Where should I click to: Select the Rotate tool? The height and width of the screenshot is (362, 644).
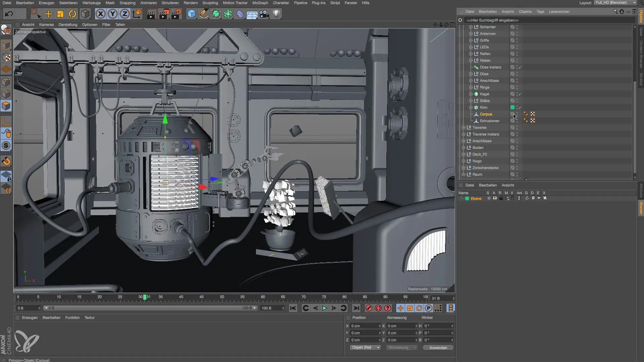pos(72,14)
